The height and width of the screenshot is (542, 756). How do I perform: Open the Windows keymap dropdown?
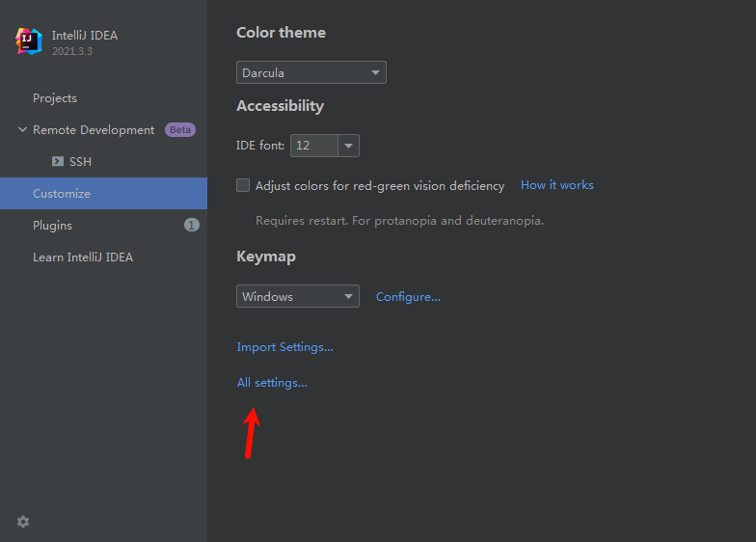pyautogui.click(x=297, y=296)
